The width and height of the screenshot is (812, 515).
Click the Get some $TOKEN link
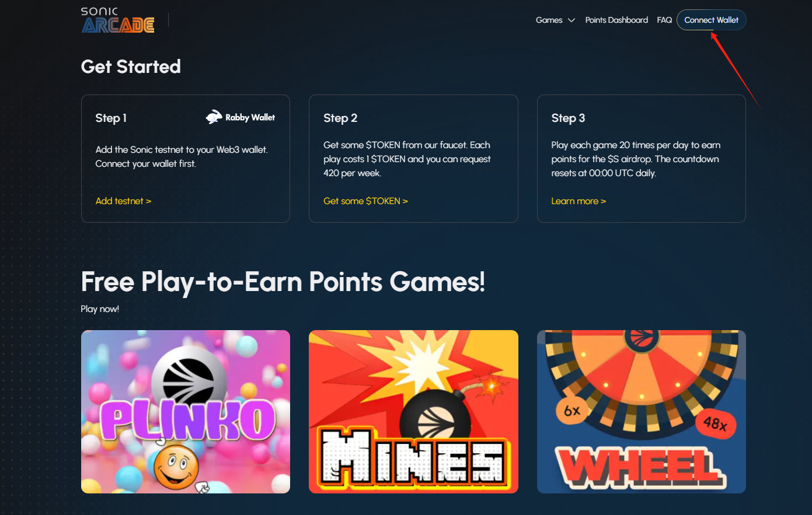tap(365, 201)
